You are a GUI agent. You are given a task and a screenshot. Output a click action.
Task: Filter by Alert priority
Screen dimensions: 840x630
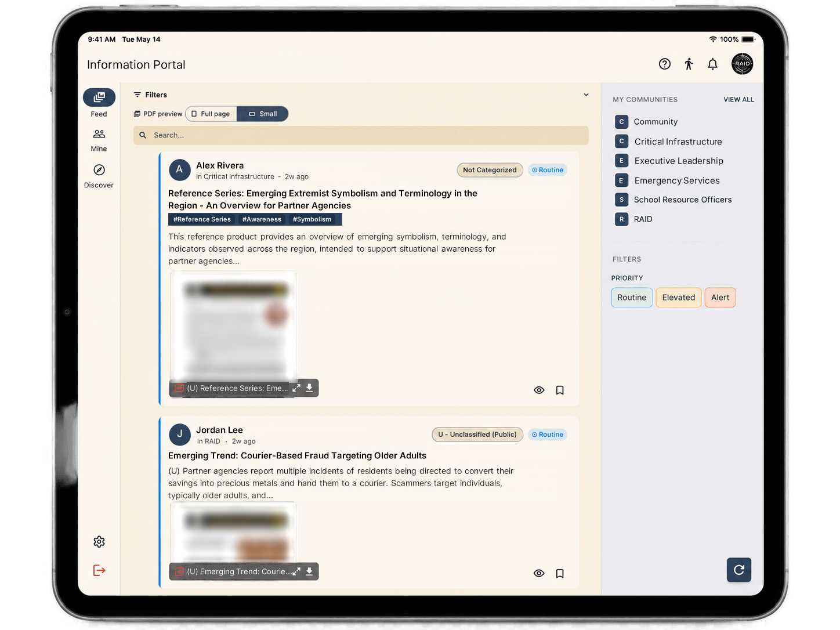pyautogui.click(x=720, y=298)
